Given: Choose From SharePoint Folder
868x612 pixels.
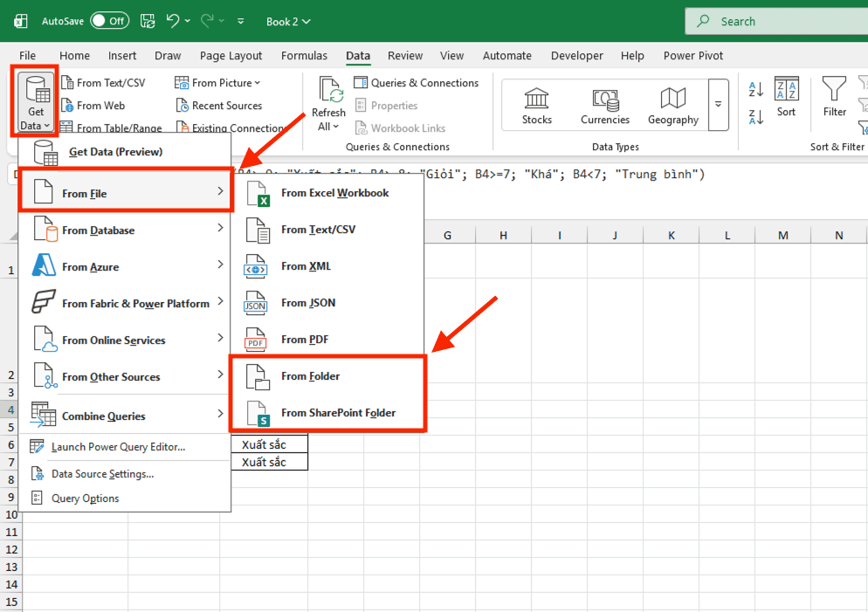Looking at the screenshot, I should click(327, 413).
